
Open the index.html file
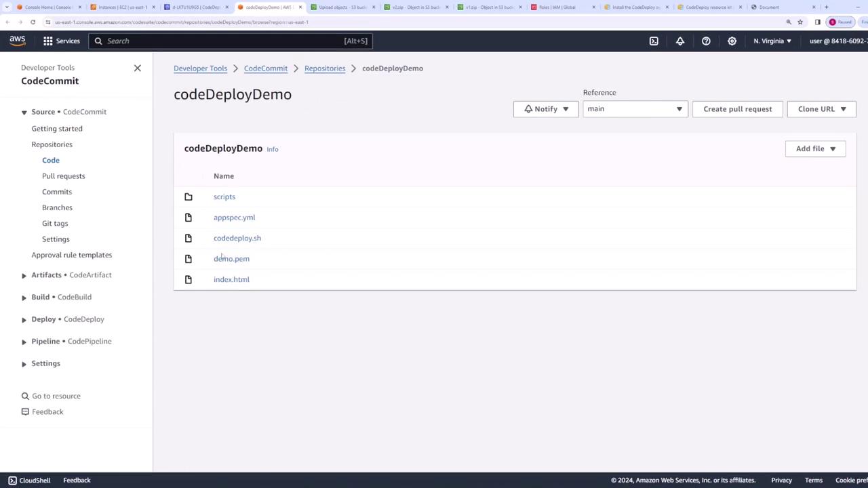point(231,279)
